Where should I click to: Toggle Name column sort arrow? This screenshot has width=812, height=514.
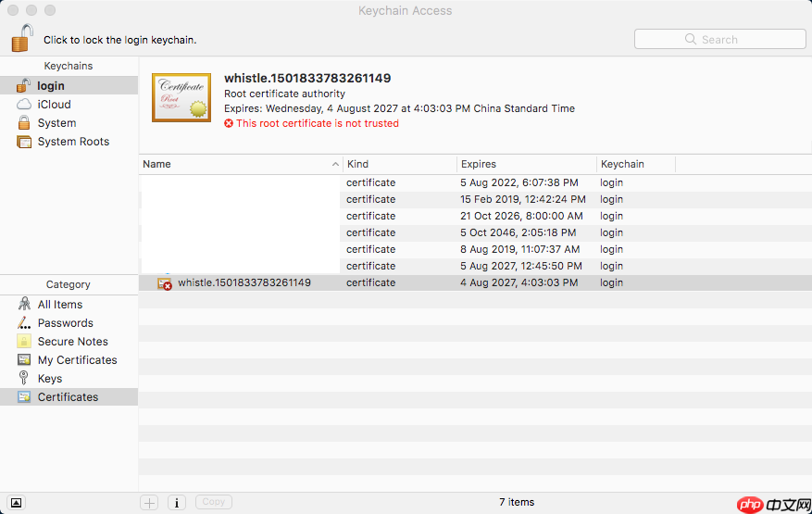click(x=335, y=164)
